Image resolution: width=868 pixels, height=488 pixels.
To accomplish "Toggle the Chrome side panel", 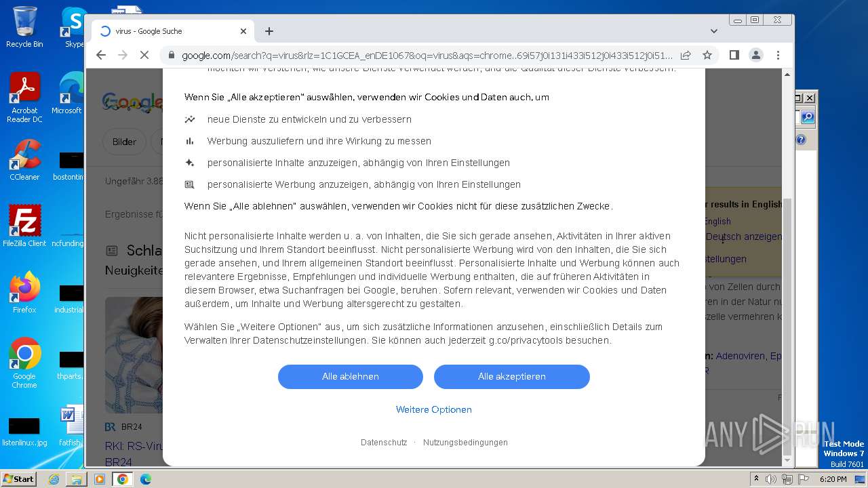I will [734, 55].
